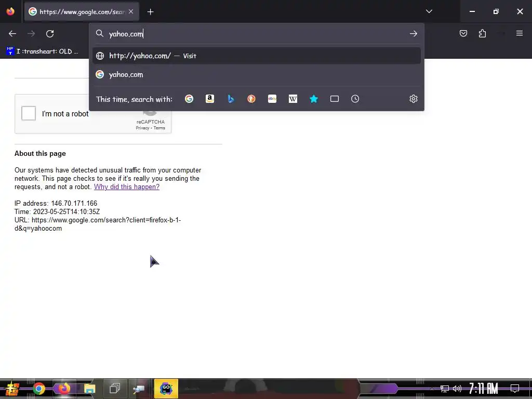The width and height of the screenshot is (532, 399).
Task: Click the Firefox logo at tab bar start
Action: tap(10, 11)
